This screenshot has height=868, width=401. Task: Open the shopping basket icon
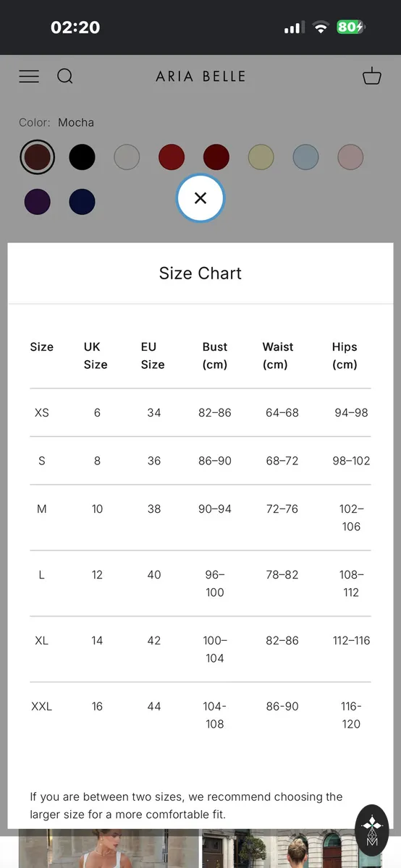pos(372,76)
